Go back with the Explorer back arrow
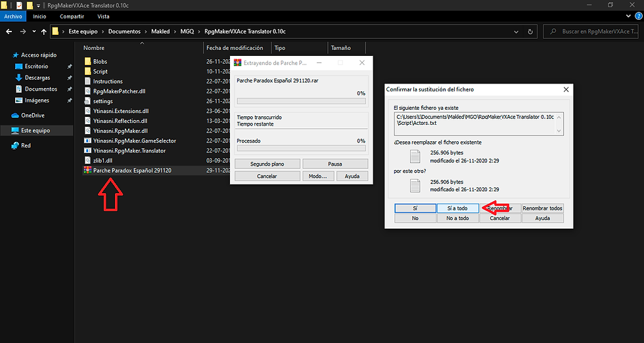 tap(9, 32)
